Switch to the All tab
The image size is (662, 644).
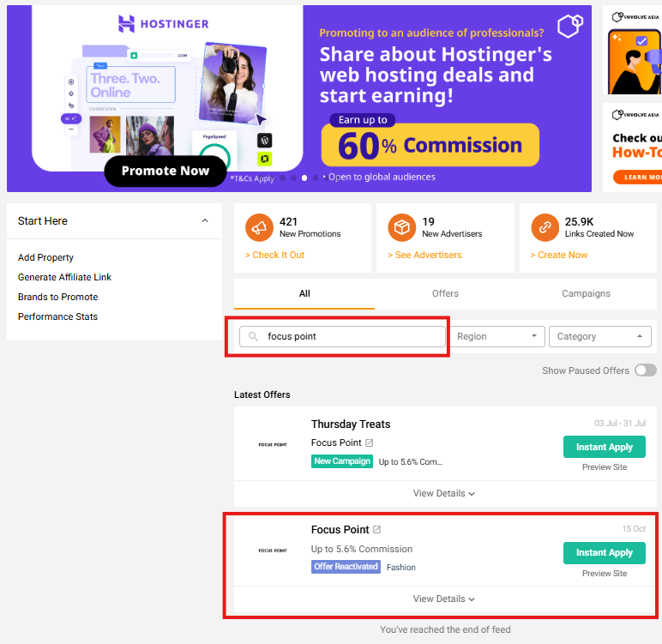[x=304, y=293]
